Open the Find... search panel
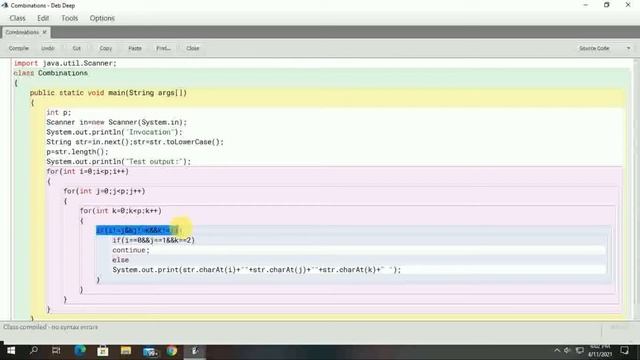 163,48
